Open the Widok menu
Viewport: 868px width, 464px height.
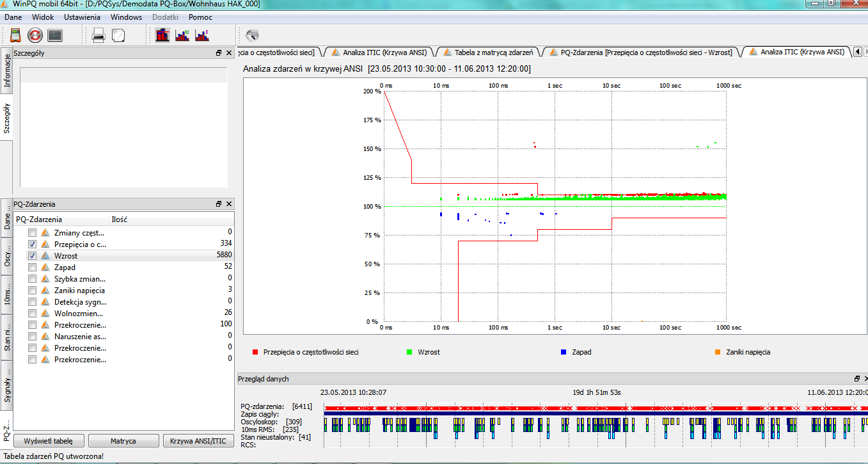click(43, 17)
